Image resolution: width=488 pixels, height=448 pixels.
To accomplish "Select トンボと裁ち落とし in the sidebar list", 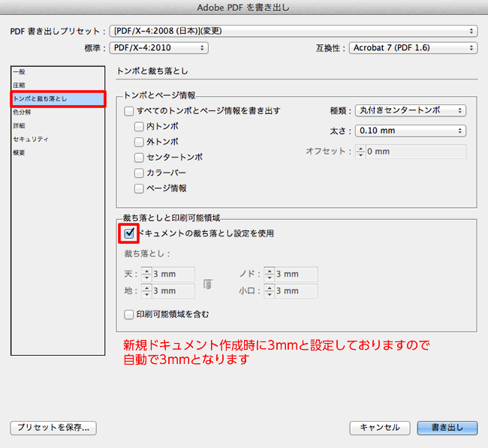I will point(58,99).
